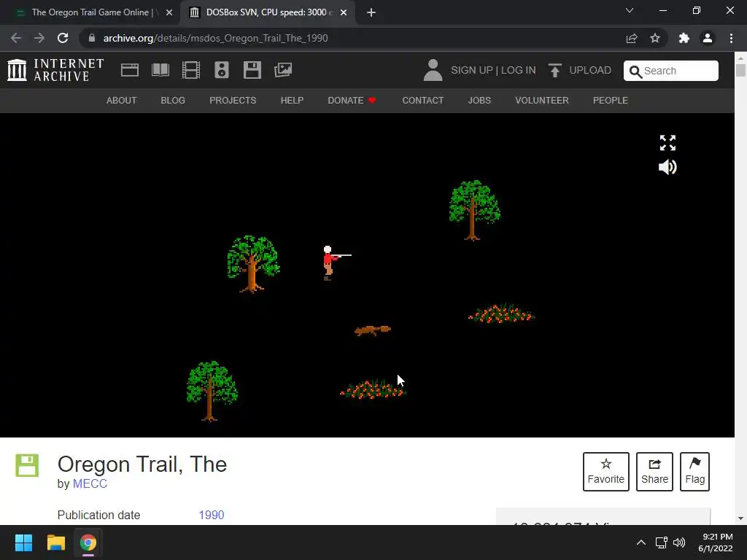This screenshot has height=560, width=747.
Task: Open the 1990 publication date link
Action: pyautogui.click(x=211, y=516)
